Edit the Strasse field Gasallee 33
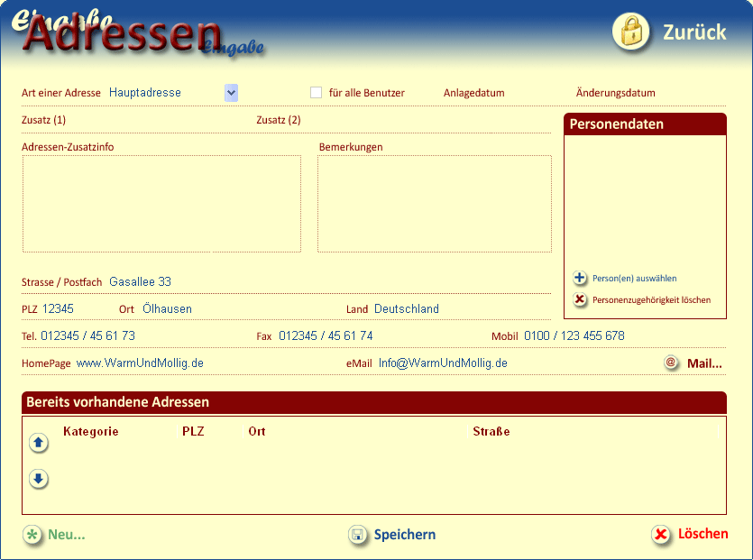This screenshot has height=560, width=753. pos(329,282)
